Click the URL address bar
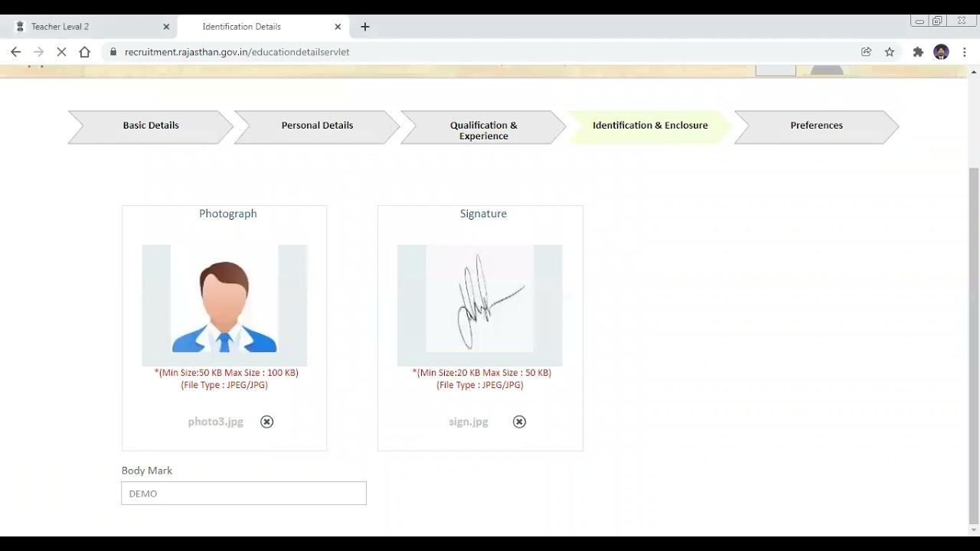This screenshot has width=980, height=551. point(482,52)
